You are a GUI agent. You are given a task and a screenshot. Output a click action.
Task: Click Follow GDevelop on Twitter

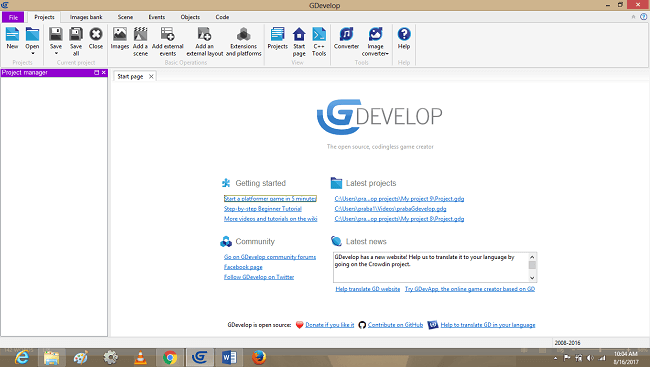click(x=259, y=277)
